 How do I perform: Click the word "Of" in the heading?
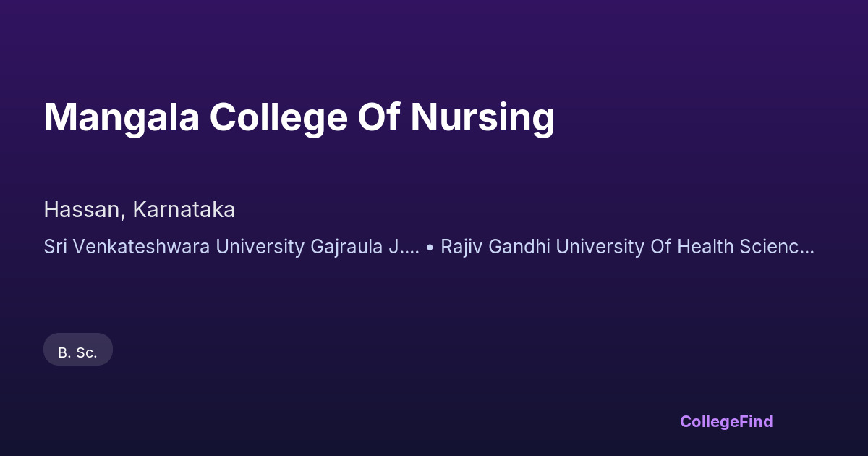coord(378,117)
